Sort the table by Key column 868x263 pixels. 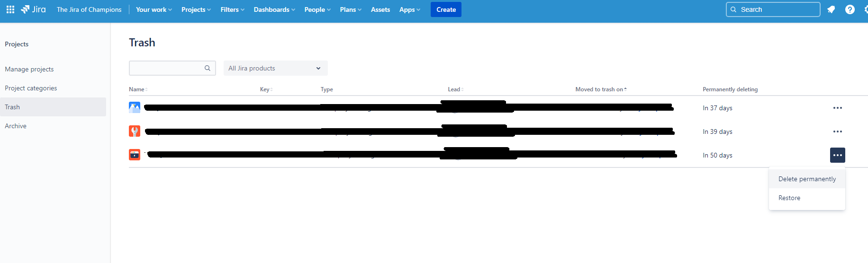click(266, 89)
